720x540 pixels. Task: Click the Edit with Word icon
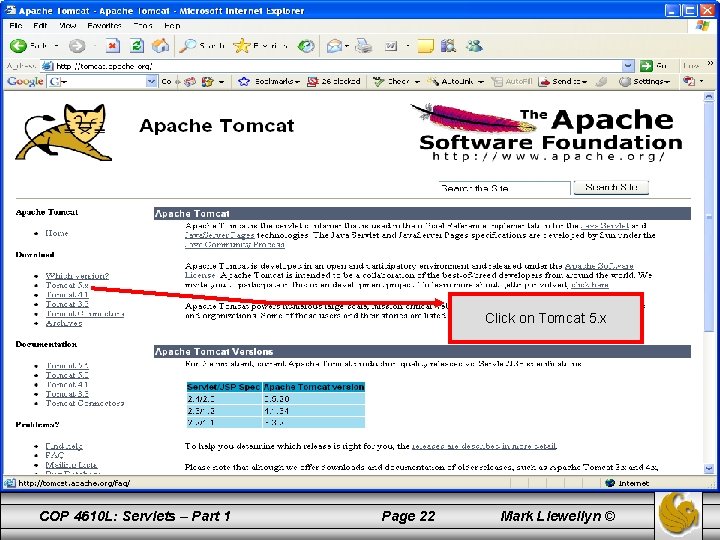(391, 45)
